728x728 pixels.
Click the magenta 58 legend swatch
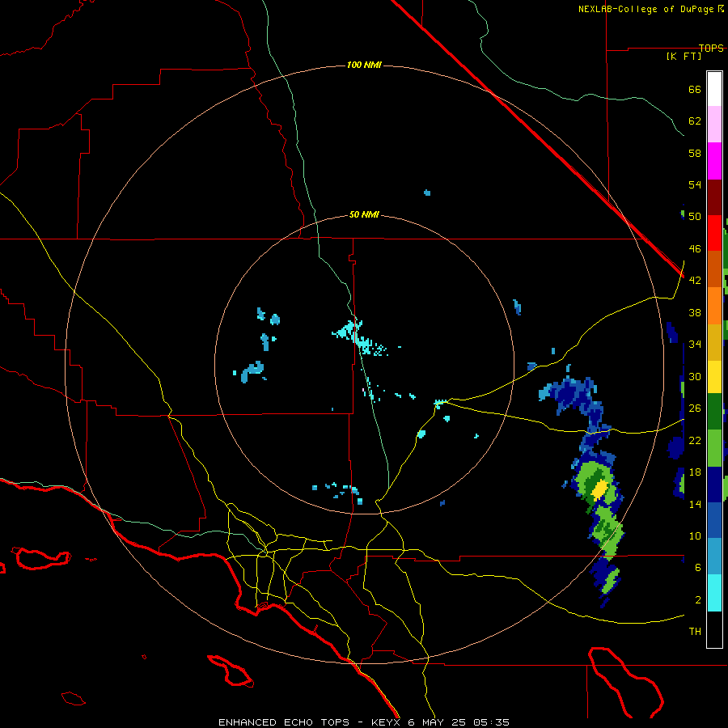pyautogui.click(x=714, y=161)
